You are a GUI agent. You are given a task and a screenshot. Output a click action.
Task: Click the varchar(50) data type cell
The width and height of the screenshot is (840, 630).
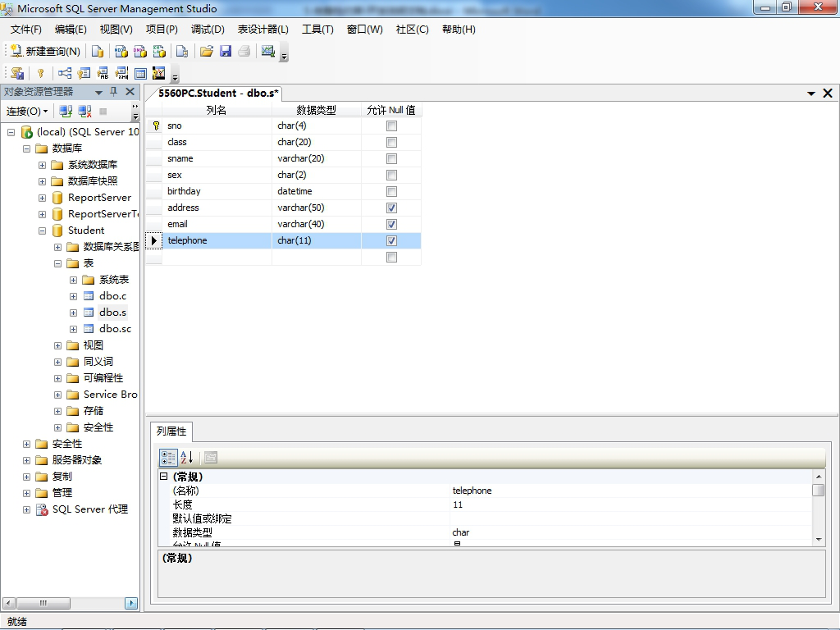pos(317,208)
